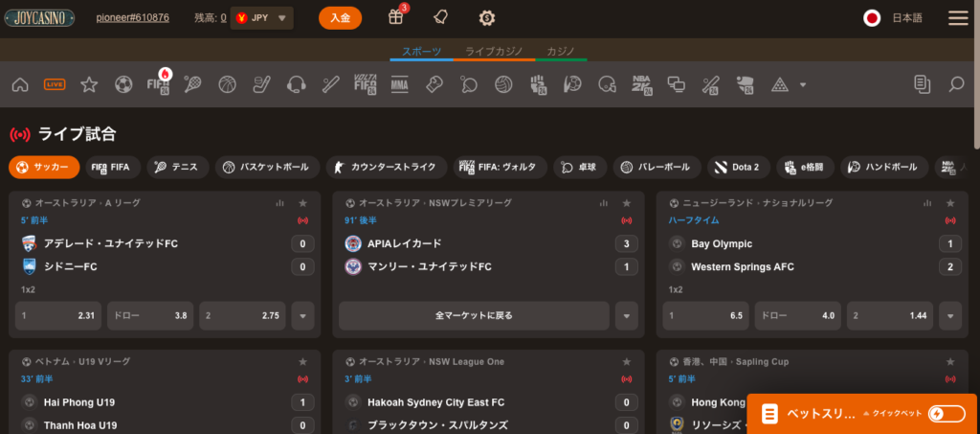Select the baseball bat icon without the 24 badge
Screen dimensions: 980x434
pyautogui.click(x=330, y=84)
